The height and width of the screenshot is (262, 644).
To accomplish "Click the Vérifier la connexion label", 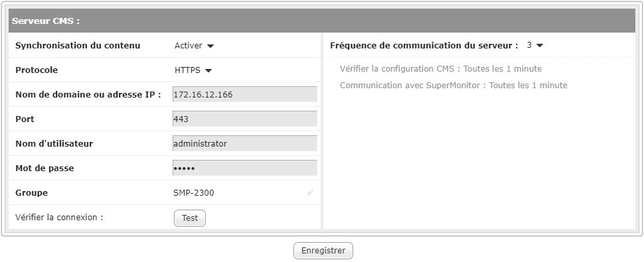I will [59, 218].
